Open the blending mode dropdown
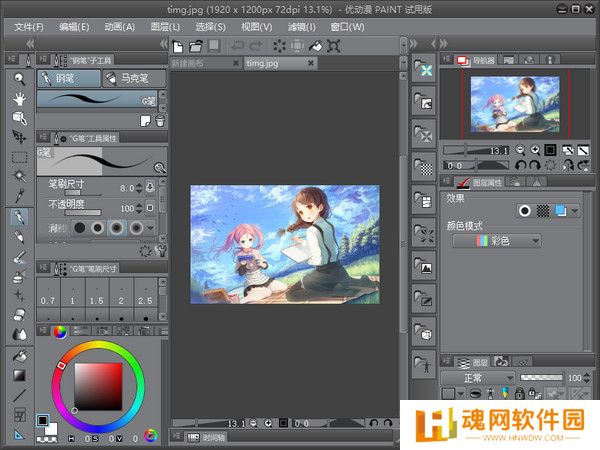 [478, 378]
